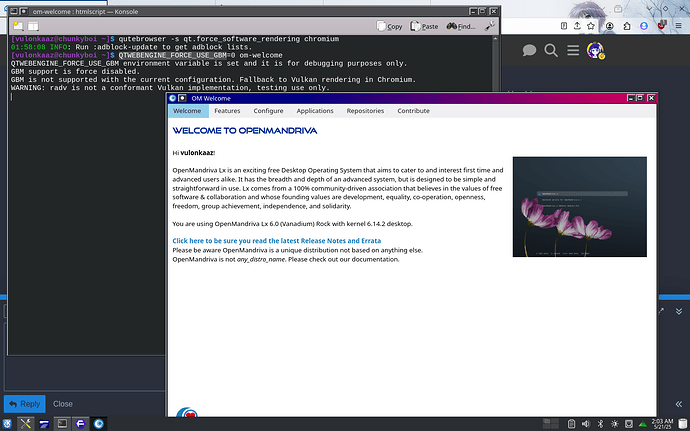Image resolution: width=690 pixels, height=431 pixels.
Task: Click the Konsole scrollbar up arrow
Action: pos(495,39)
